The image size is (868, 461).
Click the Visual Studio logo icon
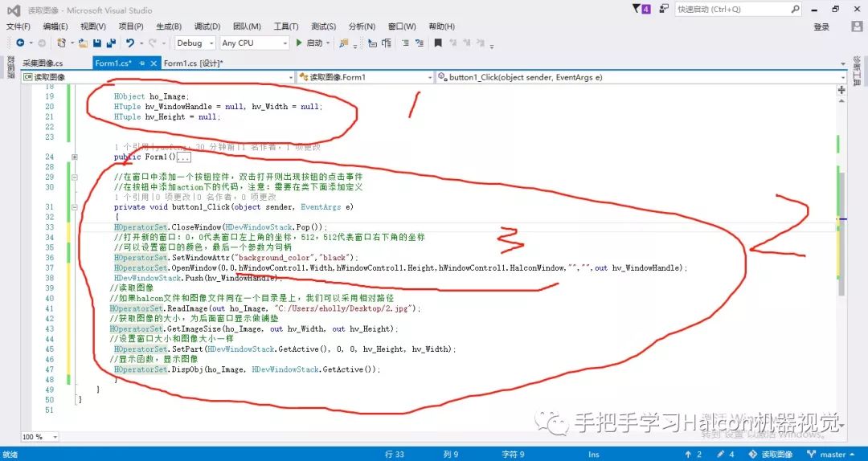point(14,10)
